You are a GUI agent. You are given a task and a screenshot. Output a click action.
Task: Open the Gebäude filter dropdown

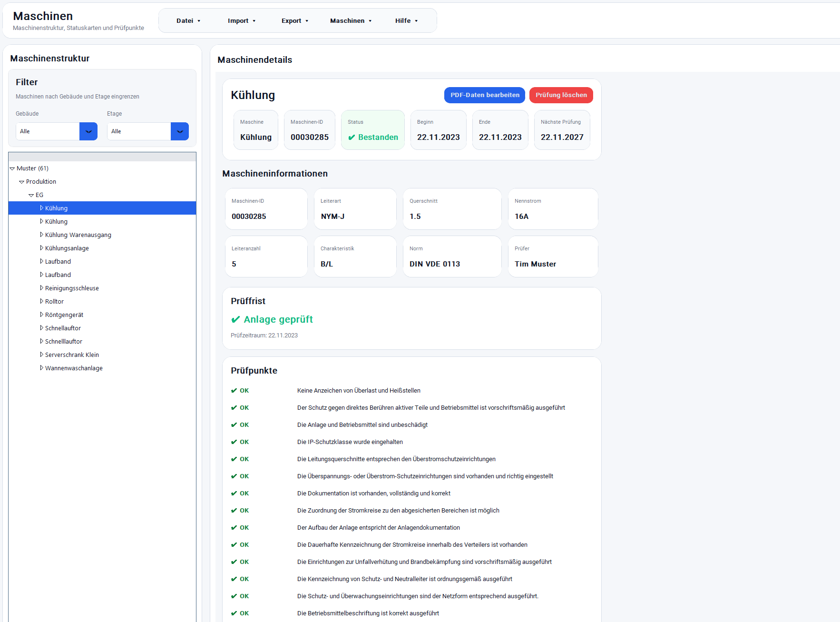click(x=88, y=131)
